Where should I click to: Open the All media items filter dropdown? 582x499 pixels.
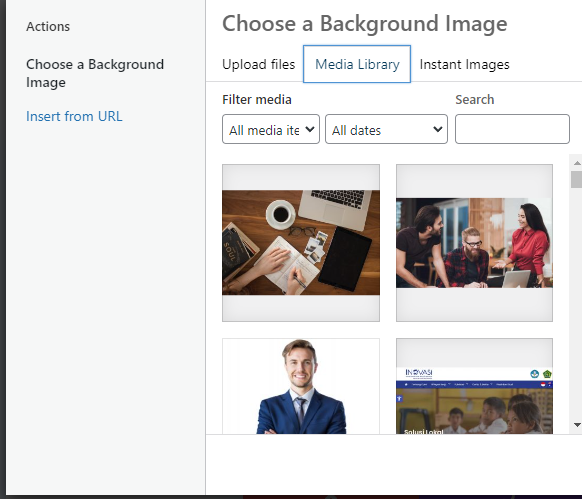271,129
